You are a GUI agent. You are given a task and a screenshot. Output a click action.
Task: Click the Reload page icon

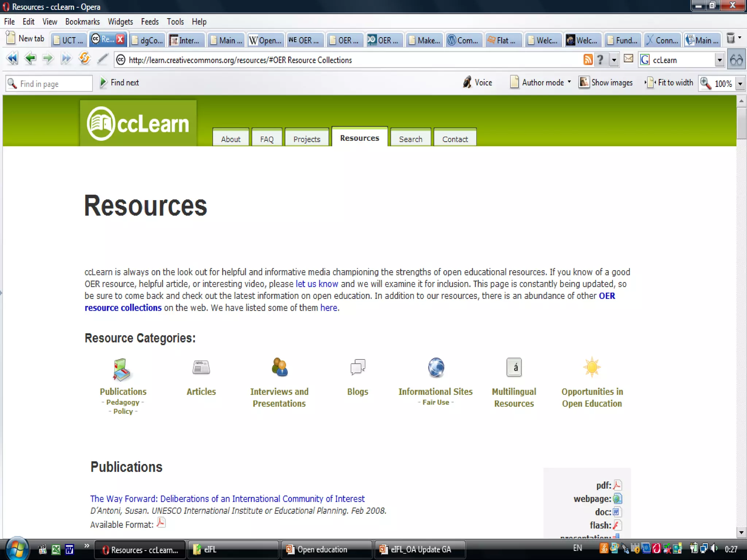click(x=85, y=59)
